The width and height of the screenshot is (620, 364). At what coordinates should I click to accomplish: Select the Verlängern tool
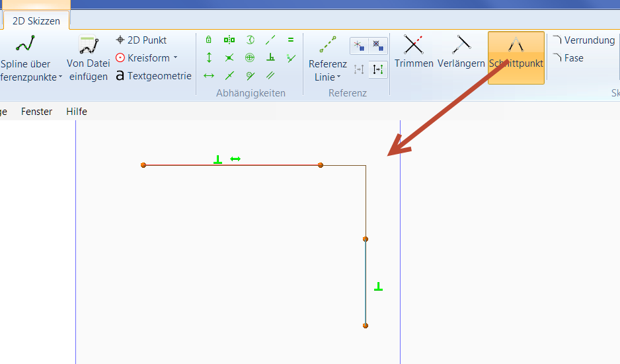pyautogui.click(x=461, y=52)
